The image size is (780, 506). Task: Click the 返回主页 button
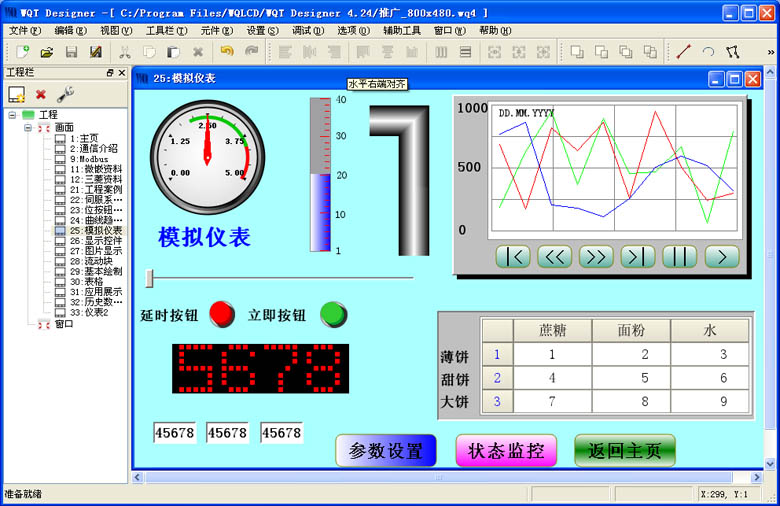[x=625, y=450]
